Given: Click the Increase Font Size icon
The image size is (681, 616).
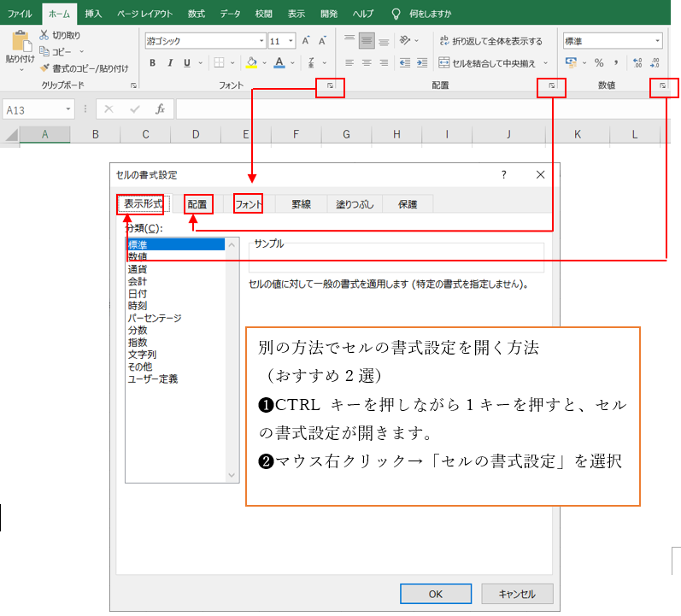Looking at the screenshot, I should 306,40.
